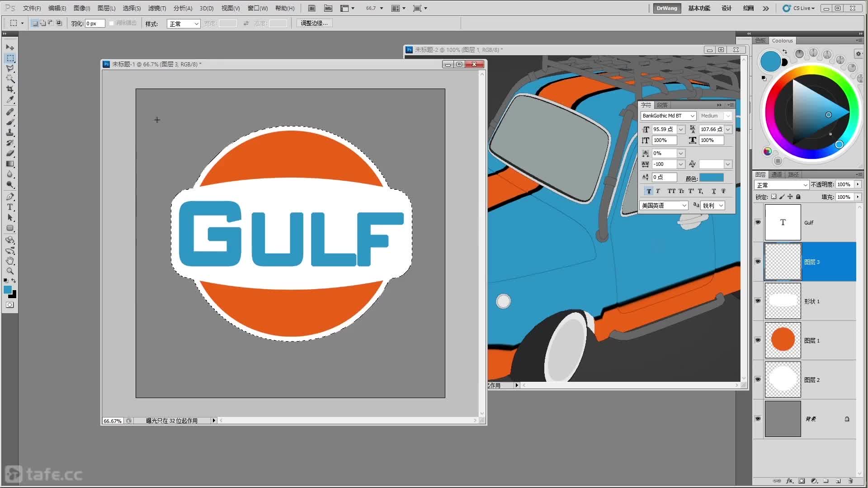Open layer opacity slider arrow
Screen dimensions: 868x488
tap(858, 184)
